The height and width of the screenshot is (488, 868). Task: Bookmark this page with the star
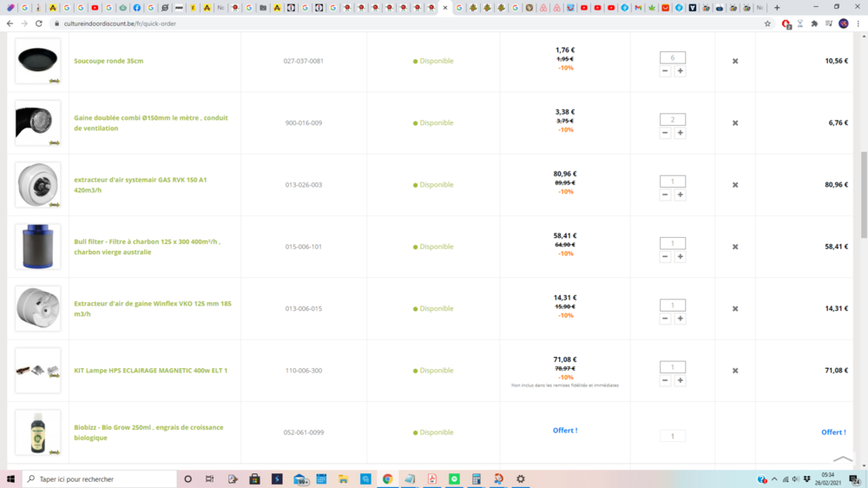[x=767, y=23]
